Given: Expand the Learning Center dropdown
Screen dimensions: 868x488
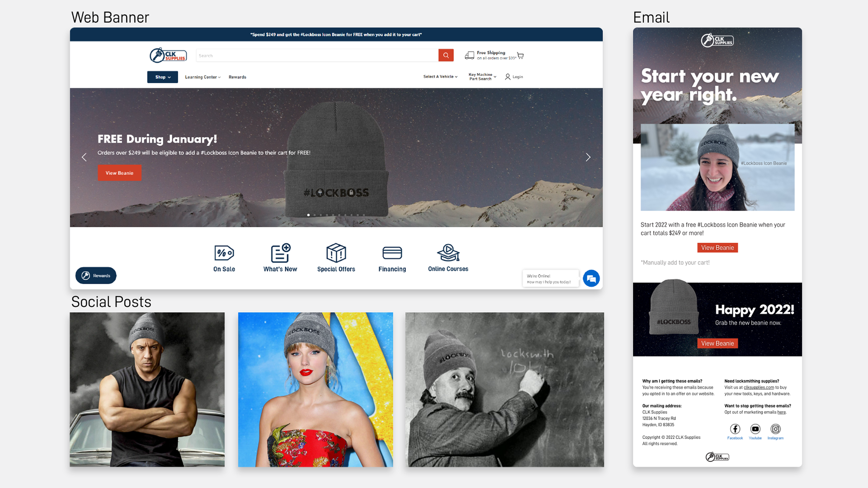Looking at the screenshot, I should [x=203, y=77].
